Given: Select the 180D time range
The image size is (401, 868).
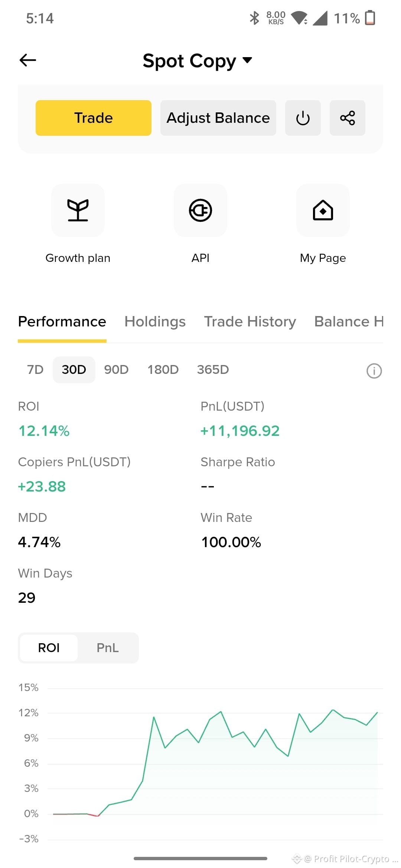Looking at the screenshot, I should (163, 369).
